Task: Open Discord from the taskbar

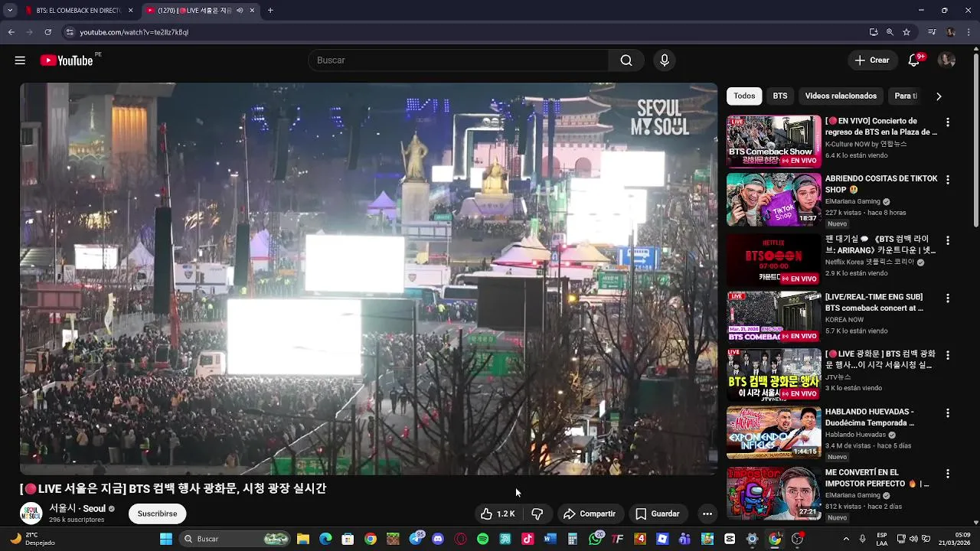Action: [x=438, y=539]
